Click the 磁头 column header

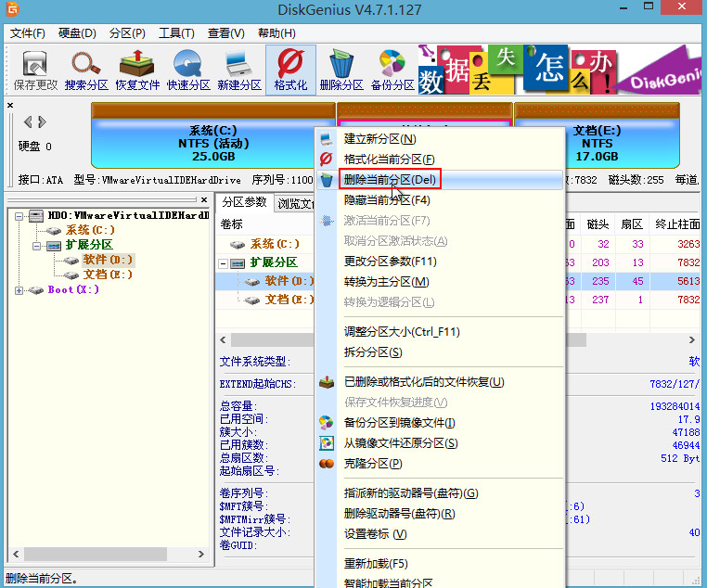coord(598,224)
